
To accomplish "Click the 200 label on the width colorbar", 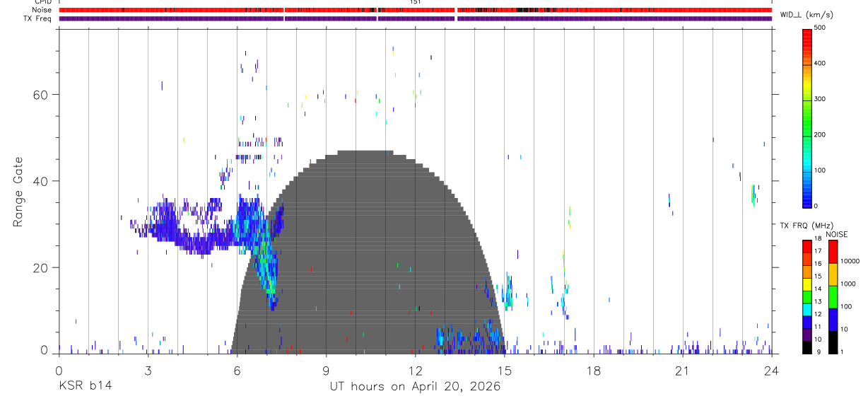I will [x=821, y=135].
